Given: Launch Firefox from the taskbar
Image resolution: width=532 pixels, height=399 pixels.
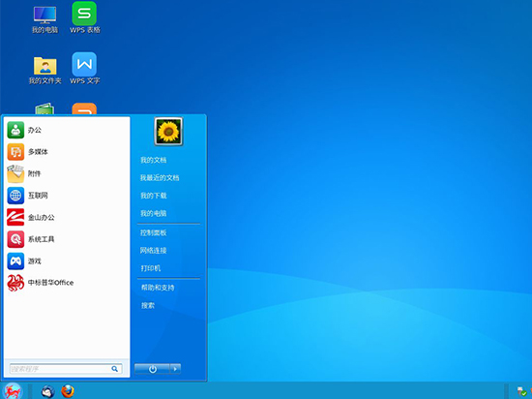Looking at the screenshot, I should click(x=68, y=391).
